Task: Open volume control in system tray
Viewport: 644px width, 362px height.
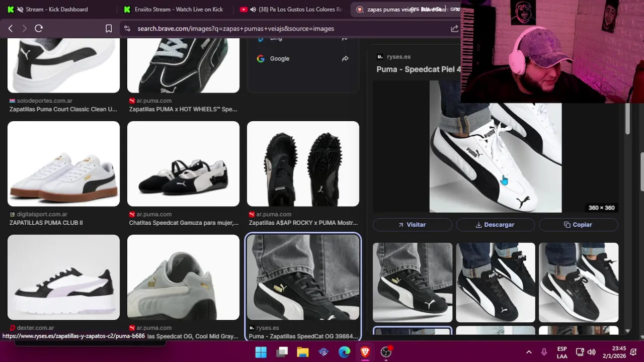Action: [591, 352]
